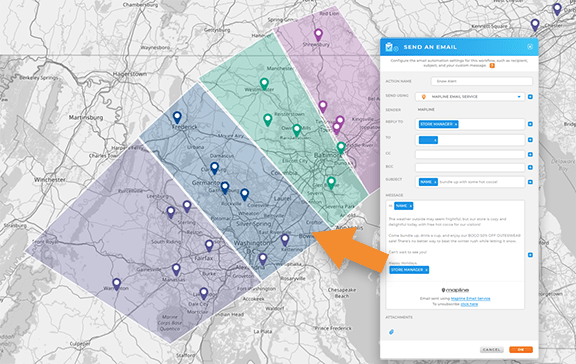Select the map pin near Kennett Square
Screen dimensions: 576x364
535,25
